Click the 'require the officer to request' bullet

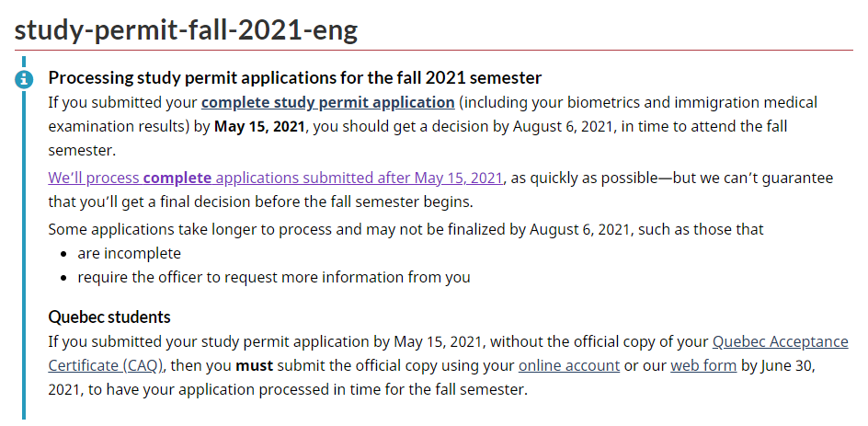click(273, 276)
